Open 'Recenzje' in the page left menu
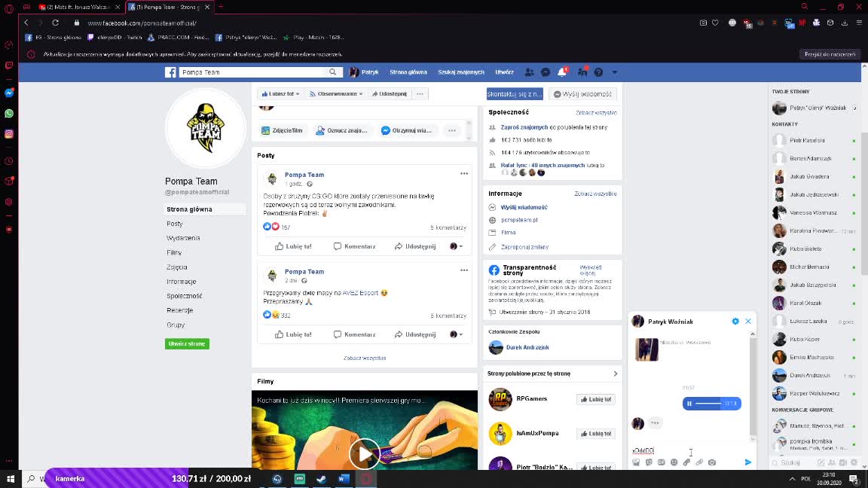 click(x=179, y=310)
